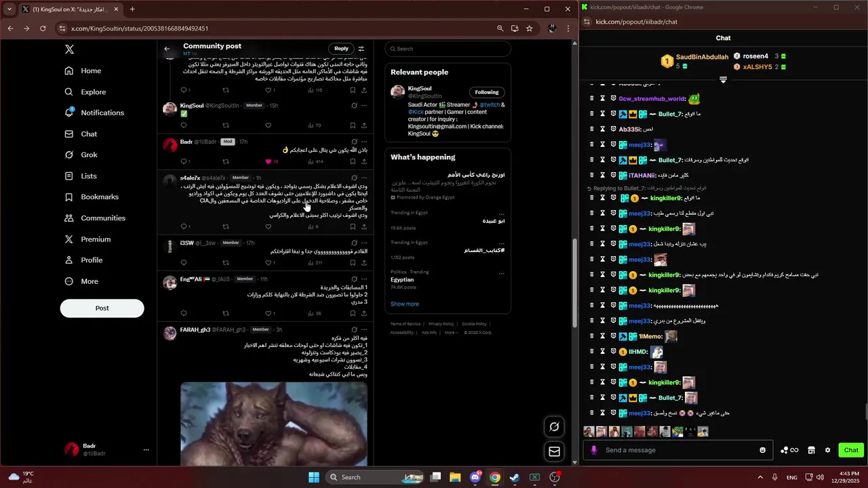Screen dimensions: 868x488
Task: Open more options on FARAH_gh3 reply
Action: coord(364,329)
